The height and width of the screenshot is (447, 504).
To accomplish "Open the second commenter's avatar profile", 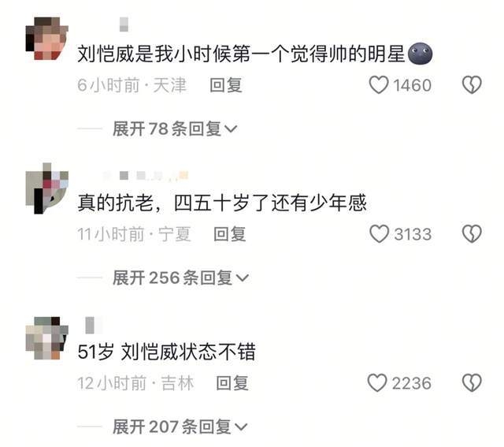I will (47, 188).
